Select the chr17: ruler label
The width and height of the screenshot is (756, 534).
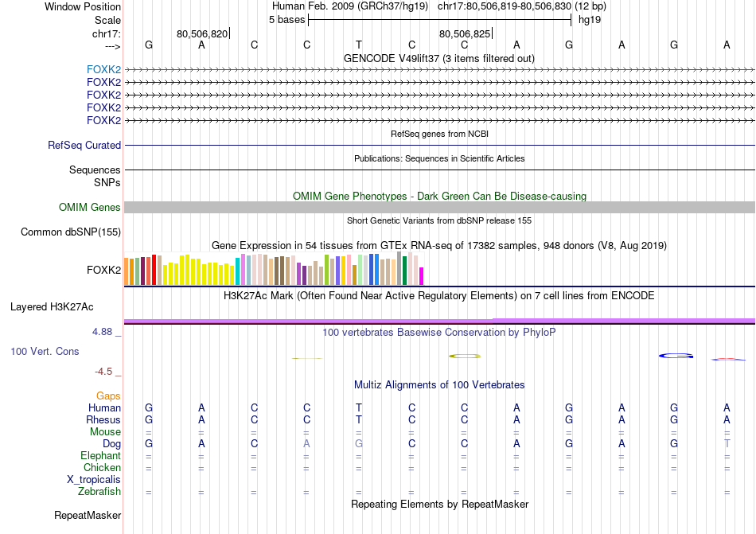click(x=107, y=33)
